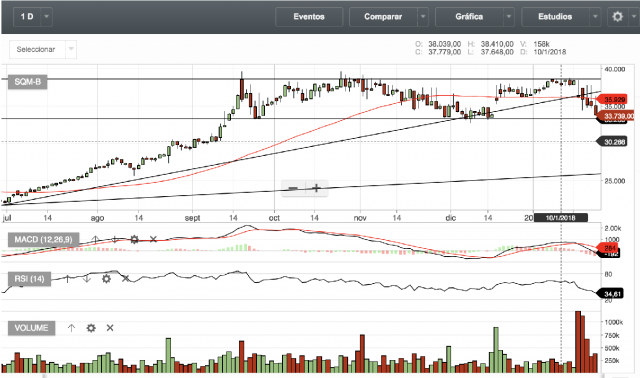Close the VOLUME panel
Image resolution: width=640 pixels, height=378 pixels.
(x=110, y=328)
